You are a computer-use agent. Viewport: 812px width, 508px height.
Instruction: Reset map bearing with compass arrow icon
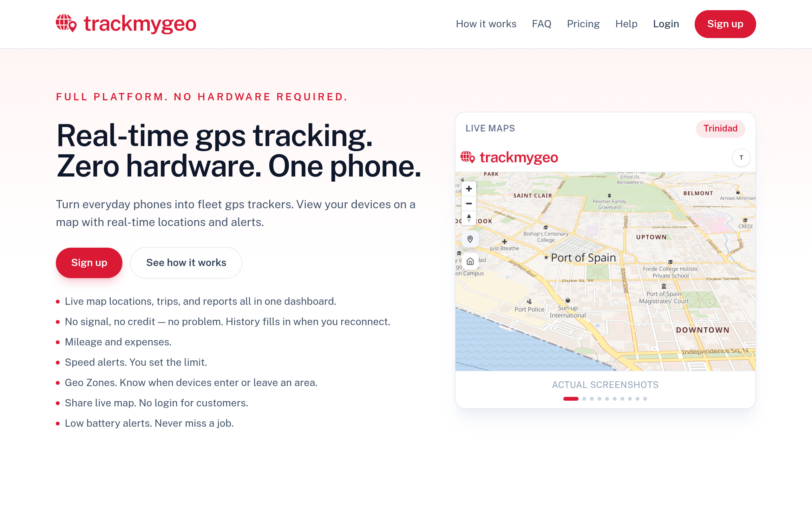click(469, 218)
